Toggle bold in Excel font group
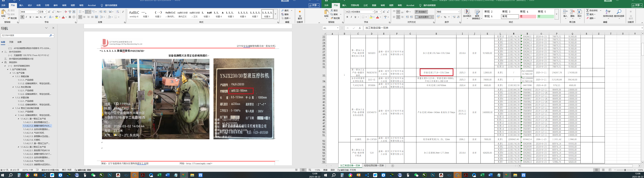Viewport: 644px width, 178px height. tap(347, 17)
